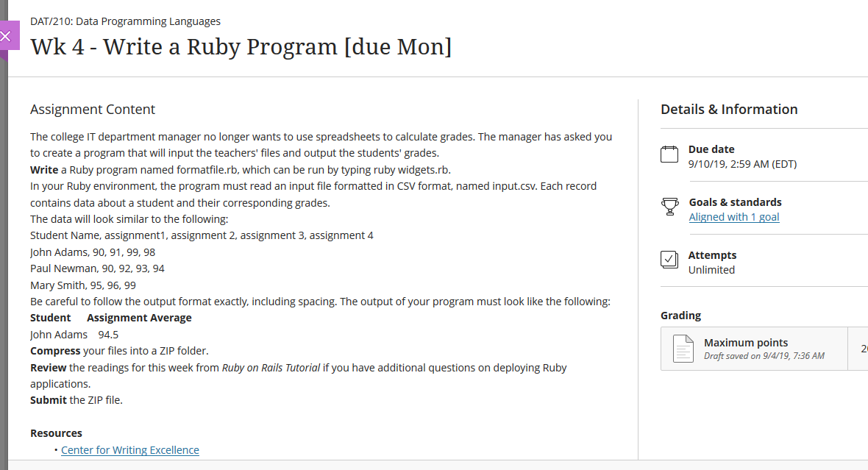868x470 pixels.
Task: Click the "Draft saved on 9/4/19" text
Action: (x=764, y=356)
